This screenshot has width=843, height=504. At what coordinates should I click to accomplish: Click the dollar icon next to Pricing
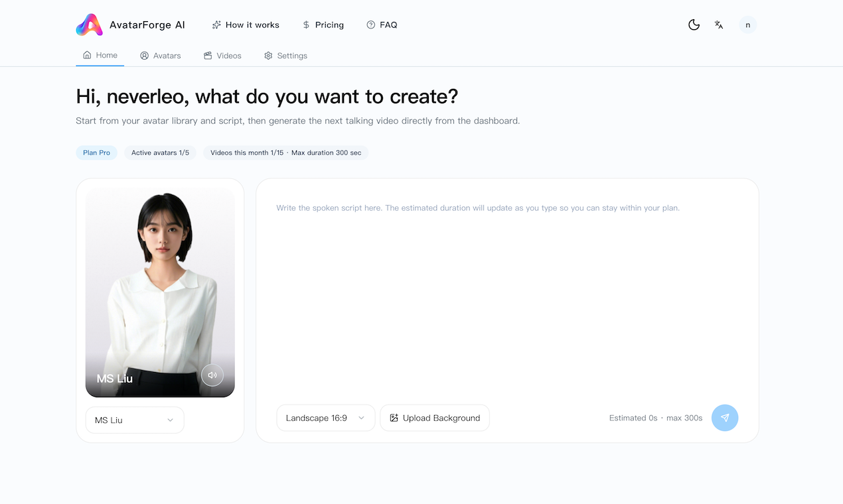click(305, 25)
